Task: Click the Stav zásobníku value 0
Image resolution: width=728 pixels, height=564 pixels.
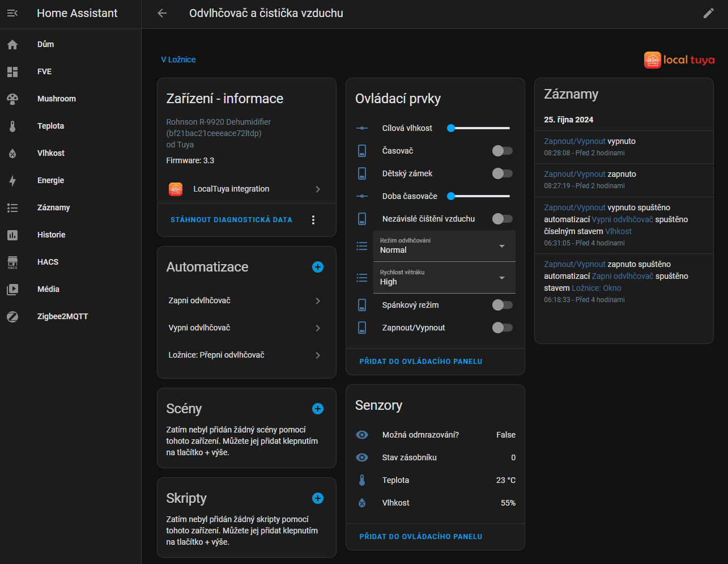Action: pyautogui.click(x=513, y=457)
